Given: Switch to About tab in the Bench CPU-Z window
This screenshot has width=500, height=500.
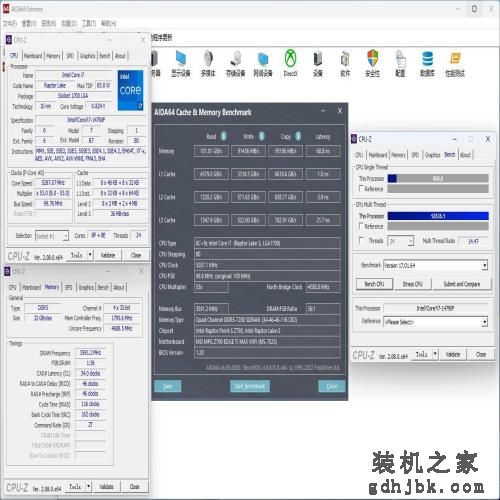Looking at the screenshot, I should 465,155.
